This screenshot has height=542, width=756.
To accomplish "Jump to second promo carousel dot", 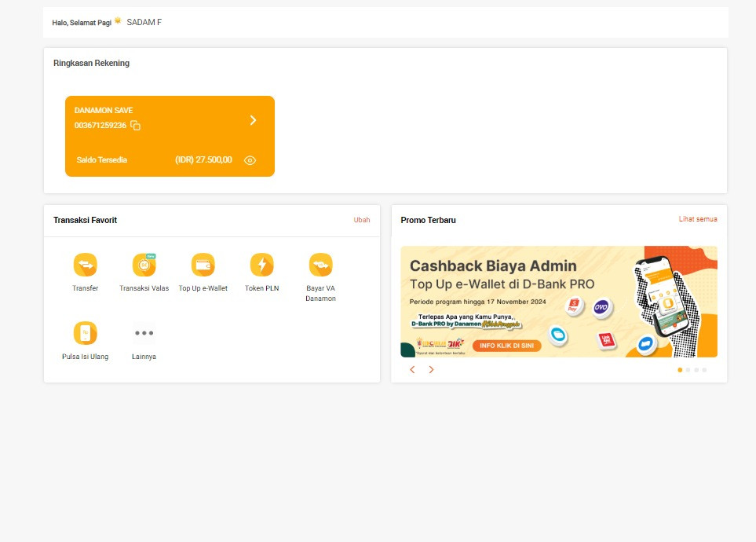I will click(688, 370).
